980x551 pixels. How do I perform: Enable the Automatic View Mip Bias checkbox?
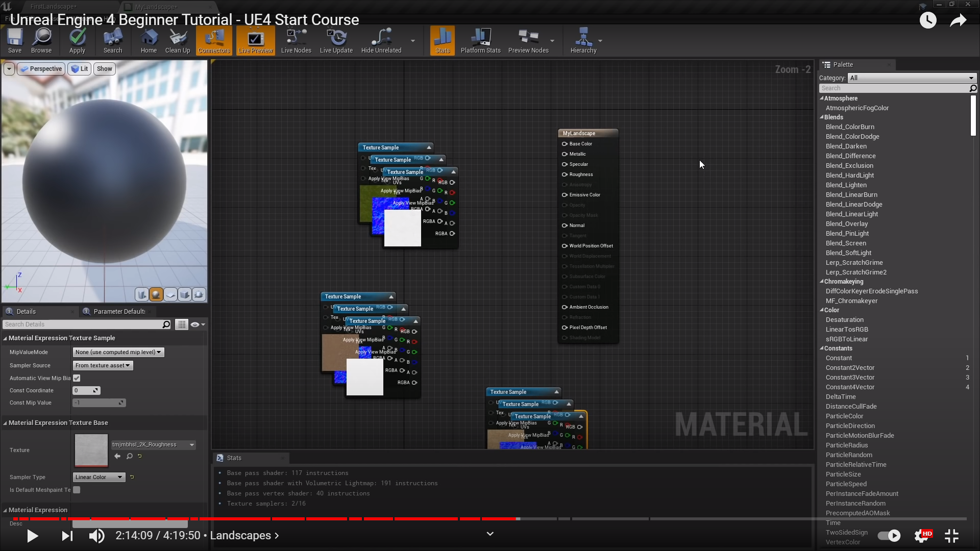[77, 378]
